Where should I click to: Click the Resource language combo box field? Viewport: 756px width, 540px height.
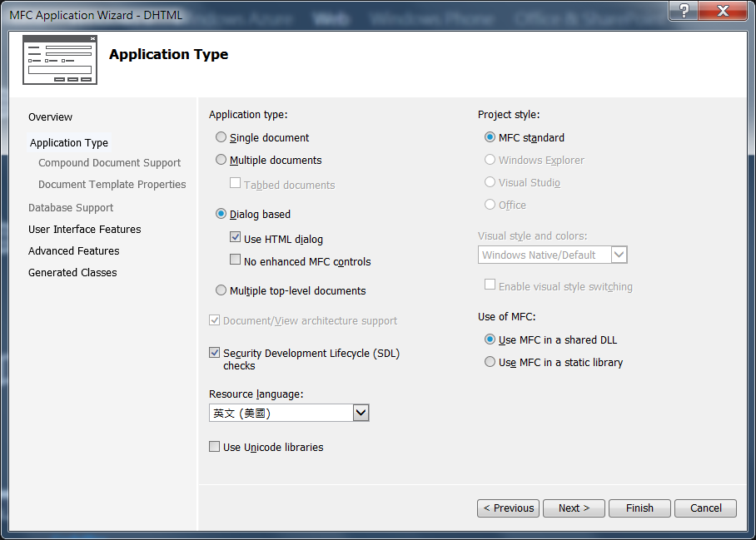click(x=289, y=413)
